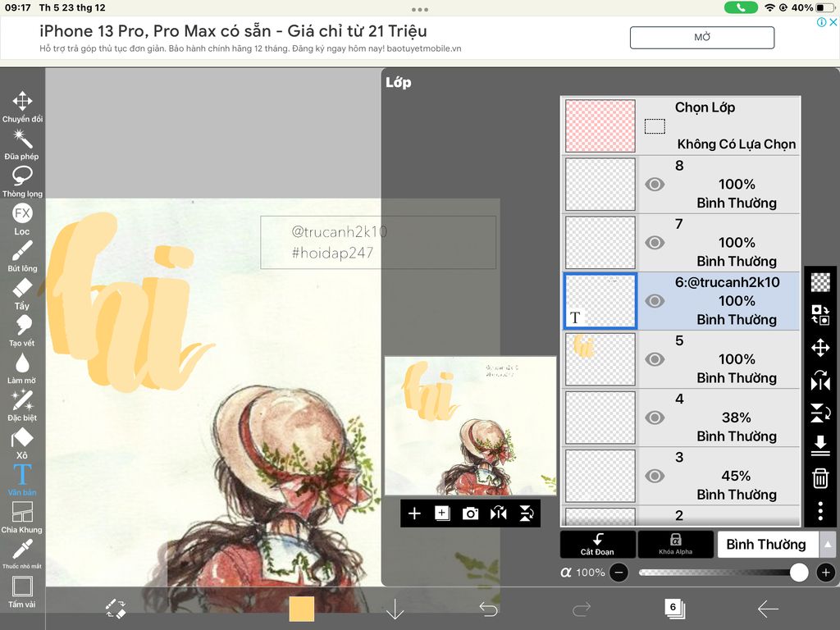Select the Bút lông brush tool
The image size is (840, 630).
point(22,256)
